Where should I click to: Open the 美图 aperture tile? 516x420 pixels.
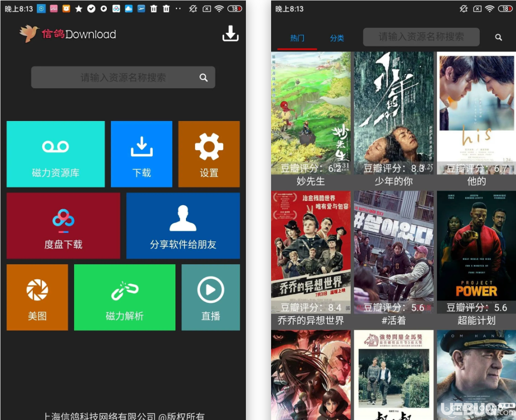click(37, 297)
